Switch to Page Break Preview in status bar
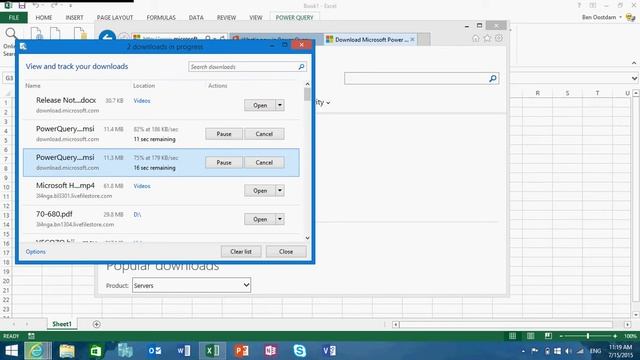The height and width of the screenshot is (360, 640). coord(548,336)
